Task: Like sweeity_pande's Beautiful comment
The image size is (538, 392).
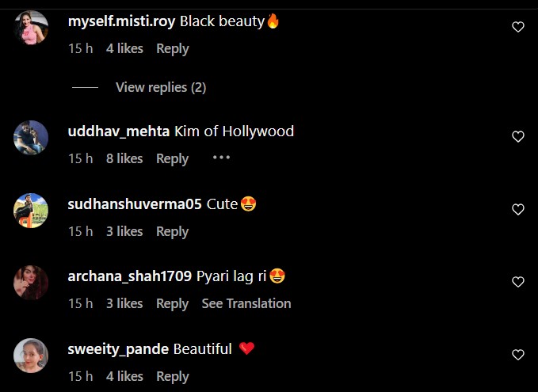Action: [x=517, y=354]
